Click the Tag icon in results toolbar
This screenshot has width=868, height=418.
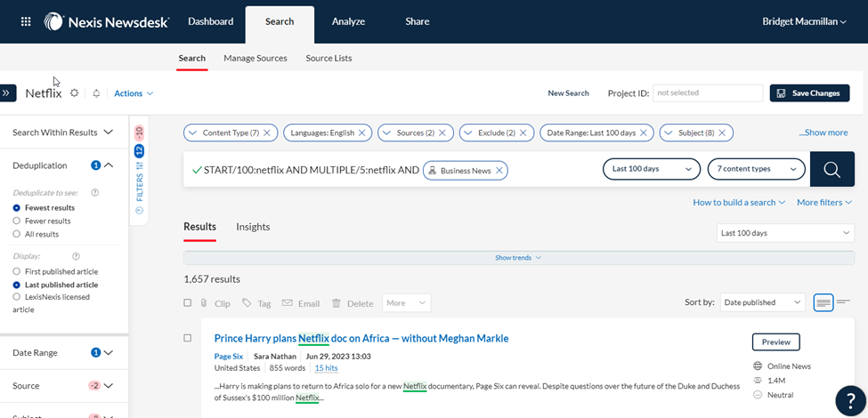coord(247,303)
